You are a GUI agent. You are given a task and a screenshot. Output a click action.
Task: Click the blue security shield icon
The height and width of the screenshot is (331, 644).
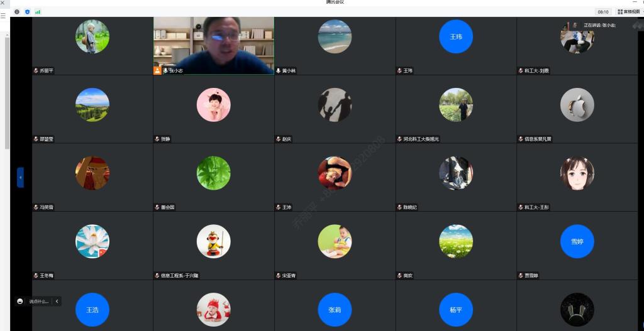click(x=27, y=12)
